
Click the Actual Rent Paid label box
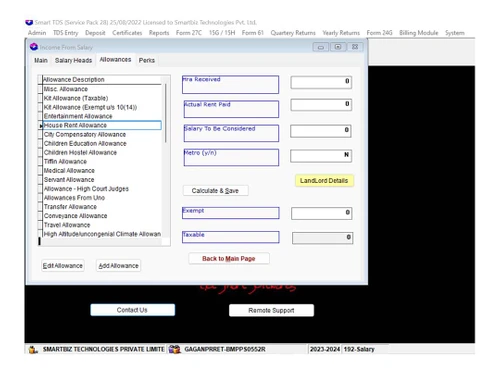231,109
